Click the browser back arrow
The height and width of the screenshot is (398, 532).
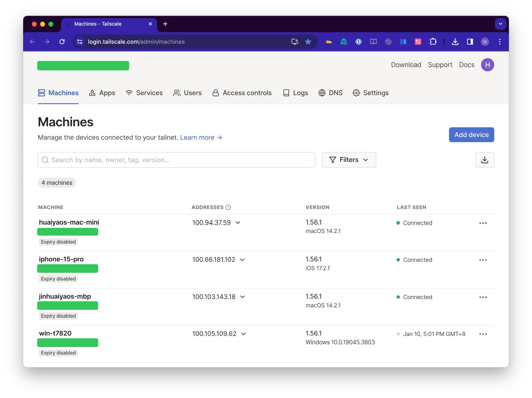[32, 42]
